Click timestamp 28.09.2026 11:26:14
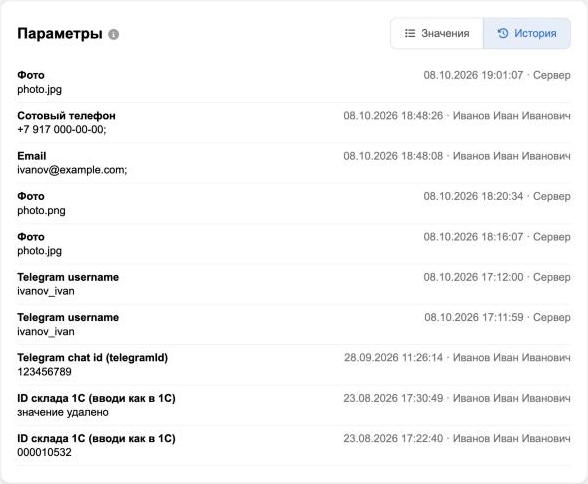 (x=393, y=358)
